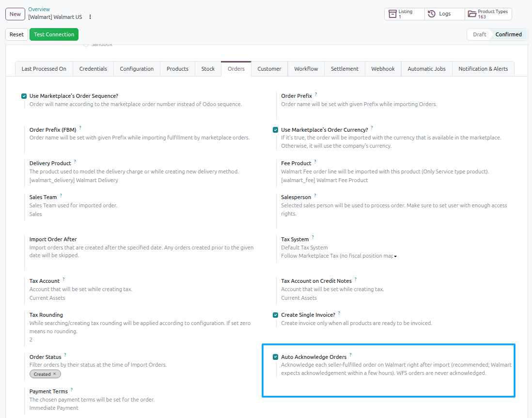Show help tooltip for Tax System
The image size is (532, 418).
point(313,237)
